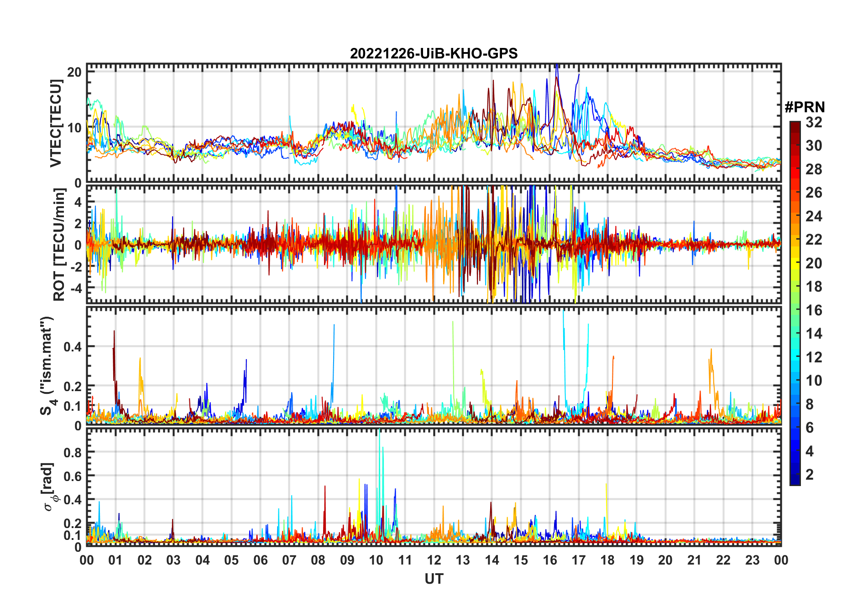Select the colorbar tick label 14

[x=814, y=334]
